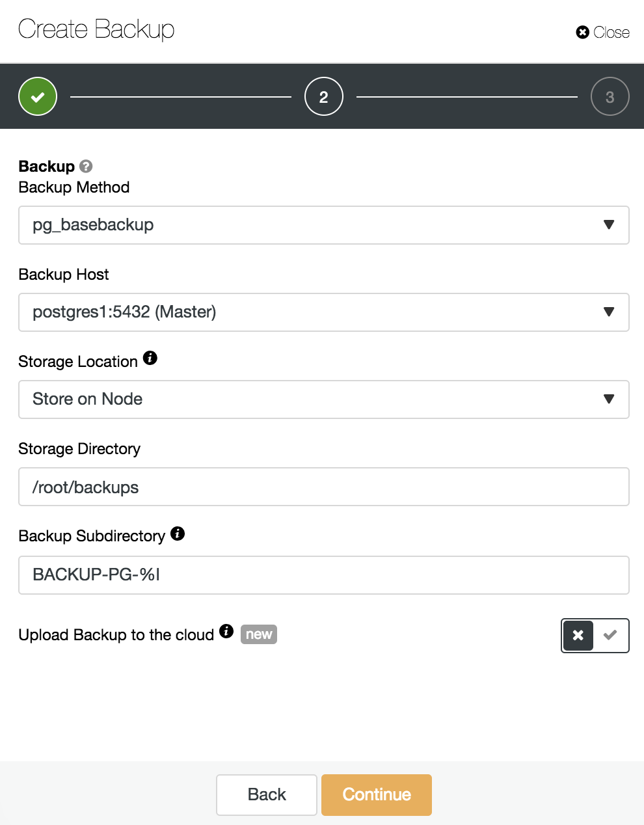Click the help icon next to Backup

[86, 167]
